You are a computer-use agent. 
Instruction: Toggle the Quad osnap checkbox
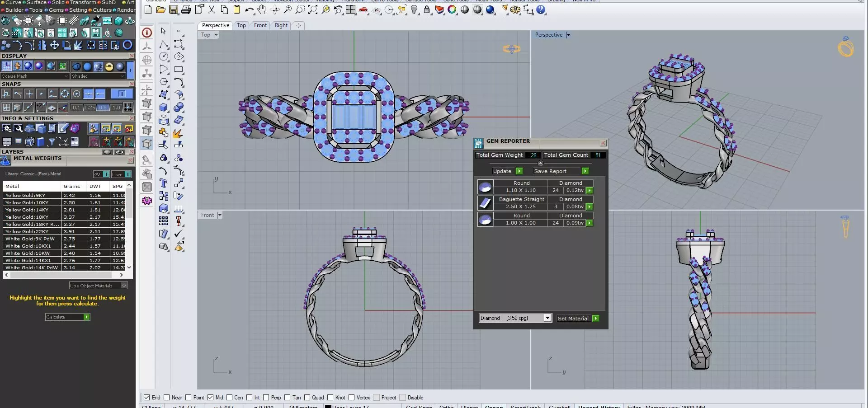point(307,398)
